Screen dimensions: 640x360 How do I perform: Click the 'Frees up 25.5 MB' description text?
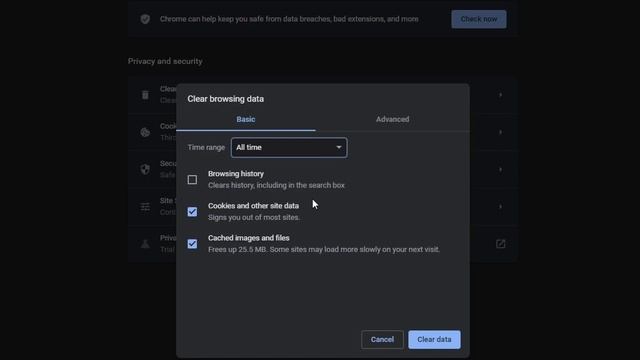[x=324, y=249]
